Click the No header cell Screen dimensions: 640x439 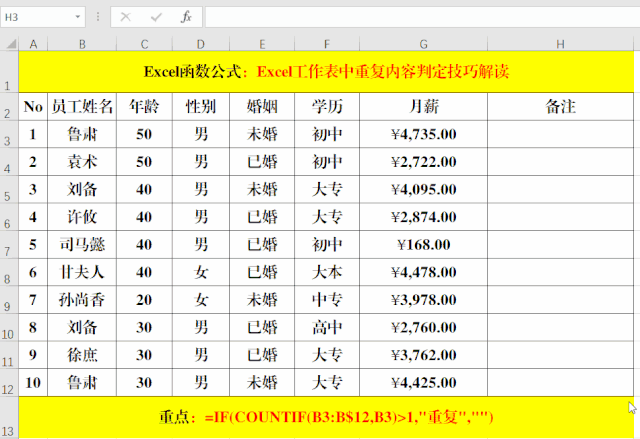point(33,106)
